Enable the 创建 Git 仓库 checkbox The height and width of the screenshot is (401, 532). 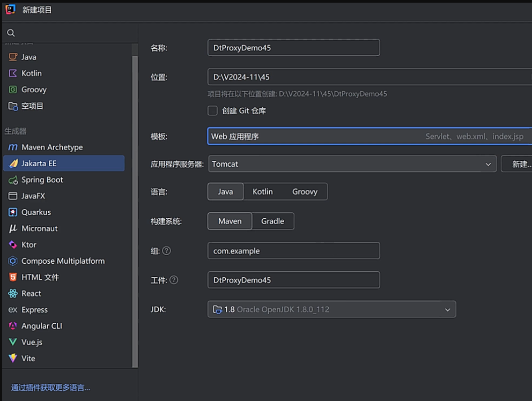(212, 110)
